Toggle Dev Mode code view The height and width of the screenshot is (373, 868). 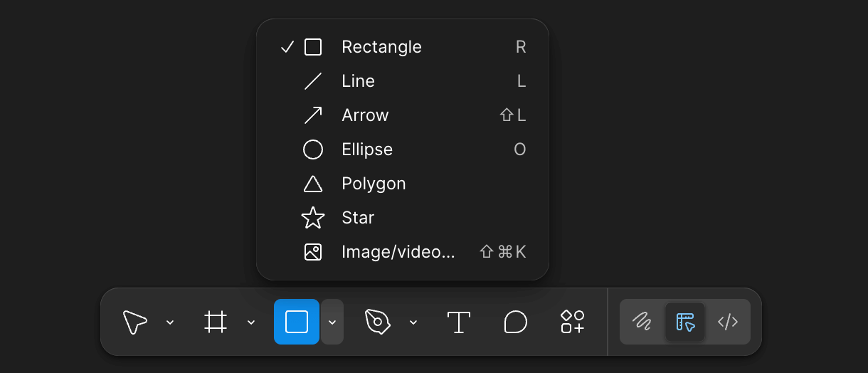(728, 322)
